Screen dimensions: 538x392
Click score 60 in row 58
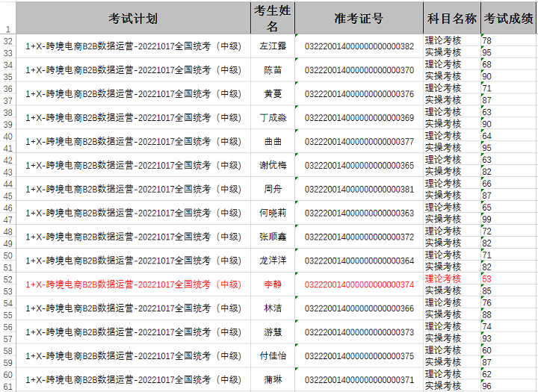(x=508, y=350)
